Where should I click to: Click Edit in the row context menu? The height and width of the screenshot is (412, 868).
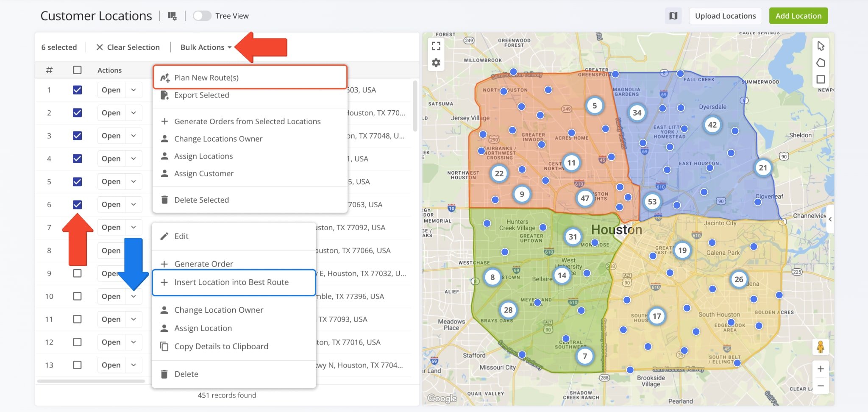coord(234,236)
